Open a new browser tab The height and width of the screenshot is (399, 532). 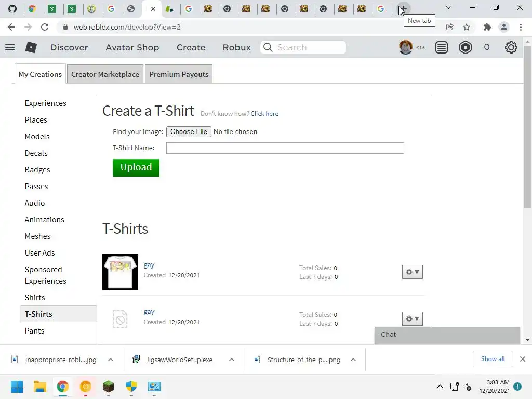click(404, 9)
